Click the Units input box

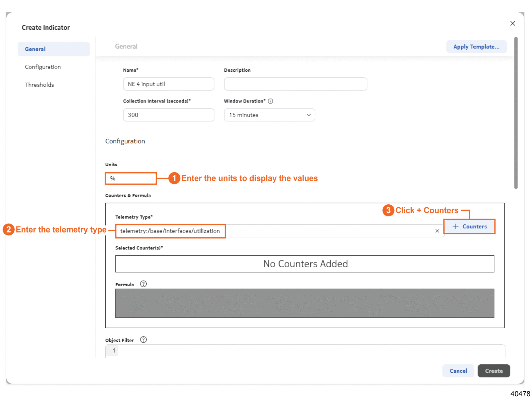pyautogui.click(x=131, y=178)
